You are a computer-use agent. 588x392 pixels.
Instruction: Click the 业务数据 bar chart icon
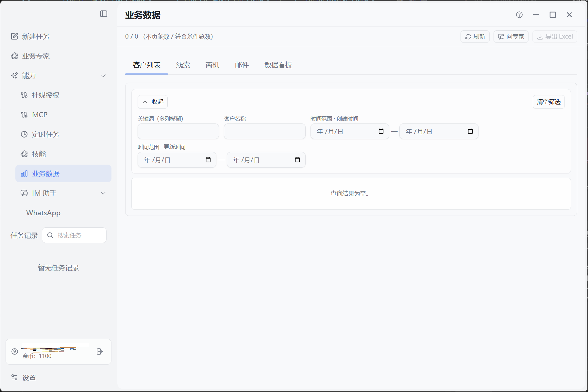click(x=24, y=173)
